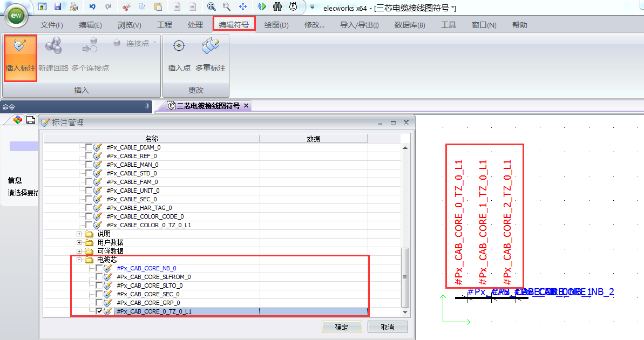Image resolution: width=644 pixels, height=340 pixels.
Task: Click 插入标注 insert attribute button
Action: pos(21,58)
